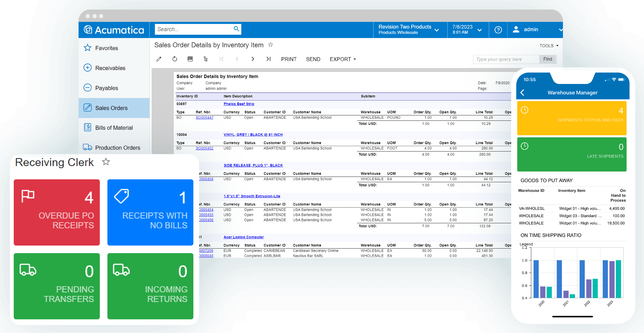Open Bills of Material in the sidebar
The width and height of the screenshot is (644, 333).
(x=114, y=128)
